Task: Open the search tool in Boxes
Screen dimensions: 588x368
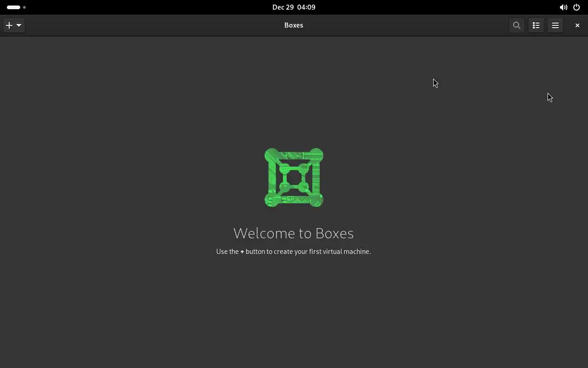Action: pyautogui.click(x=517, y=25)
